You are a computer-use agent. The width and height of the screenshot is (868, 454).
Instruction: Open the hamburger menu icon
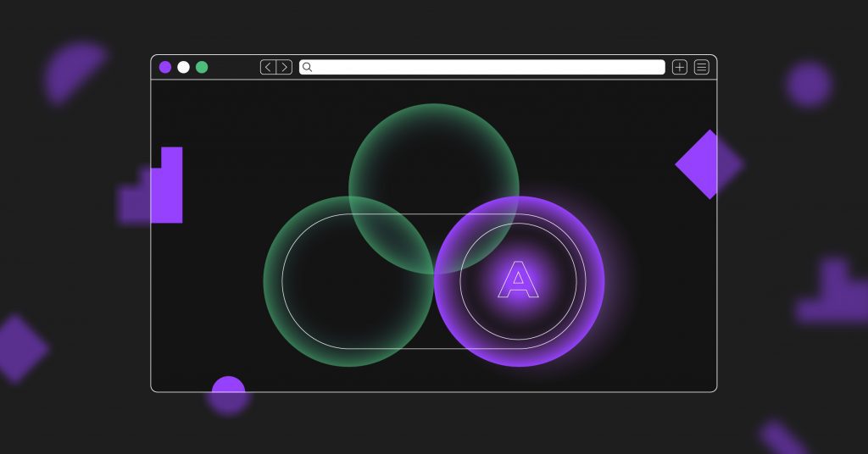click(x=702, y=67)
